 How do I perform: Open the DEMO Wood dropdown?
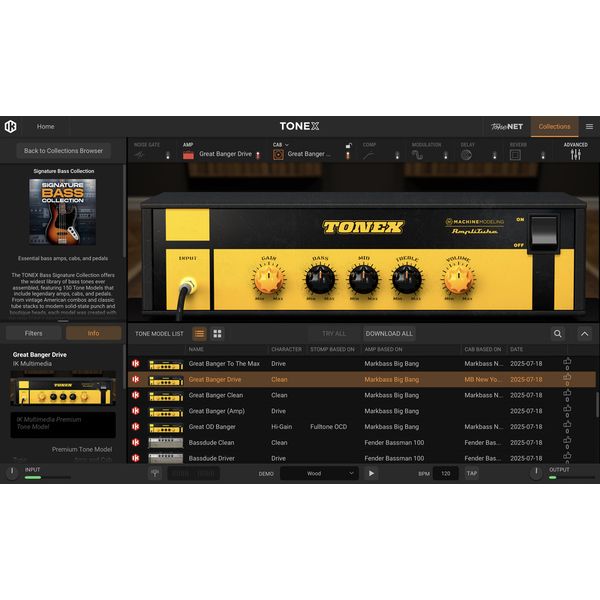coord(319,473)
